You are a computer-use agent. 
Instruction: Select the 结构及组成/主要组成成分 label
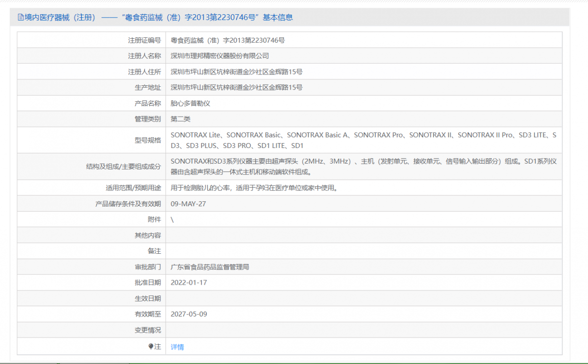click(x=123, y=167)
